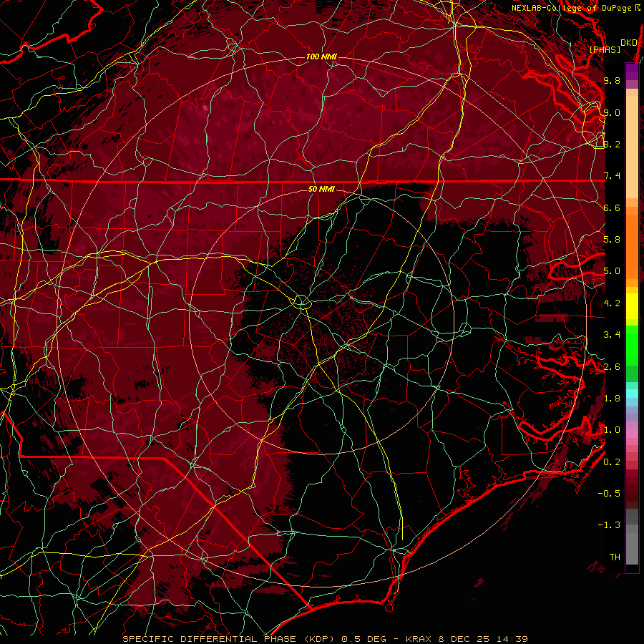644x644 pixels.
Task: Select the 0.2 value on color scale
Action: tap(612, 462)
